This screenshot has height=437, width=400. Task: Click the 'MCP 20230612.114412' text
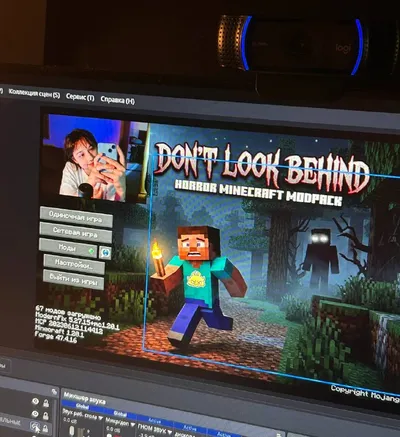point(69,326)
